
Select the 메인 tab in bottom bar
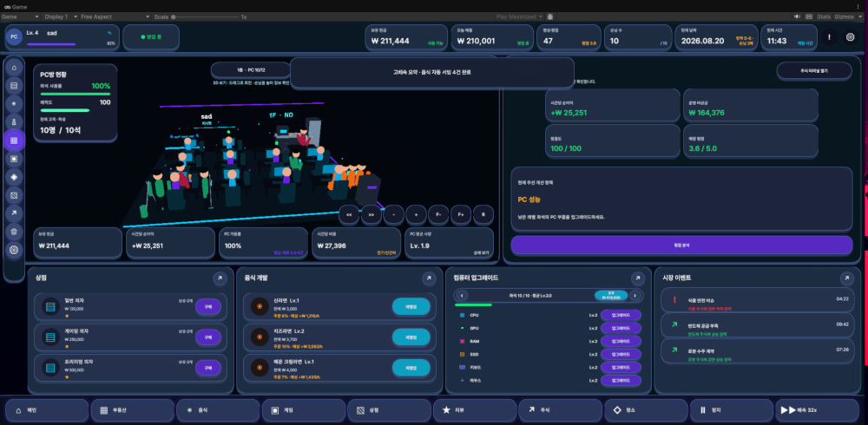pos(47,410)
